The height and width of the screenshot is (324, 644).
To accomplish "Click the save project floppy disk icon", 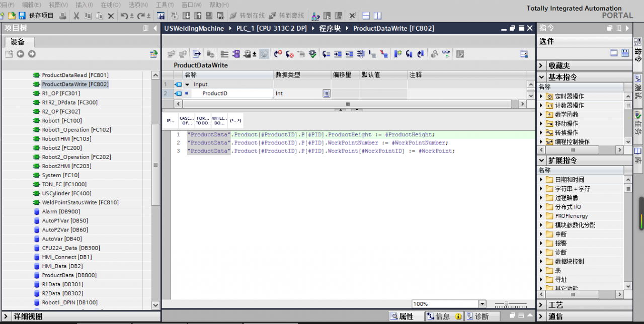I will pos(22,16).
